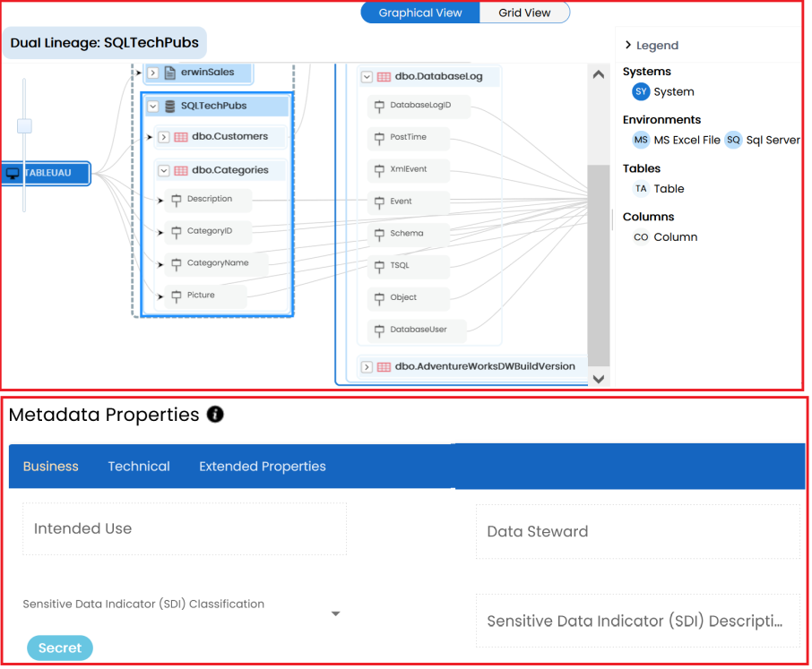Click the Data Steward field
Image resolution: width=812 pixels, height=669 pixels.
pyautogui.click(x=638, y=532)
